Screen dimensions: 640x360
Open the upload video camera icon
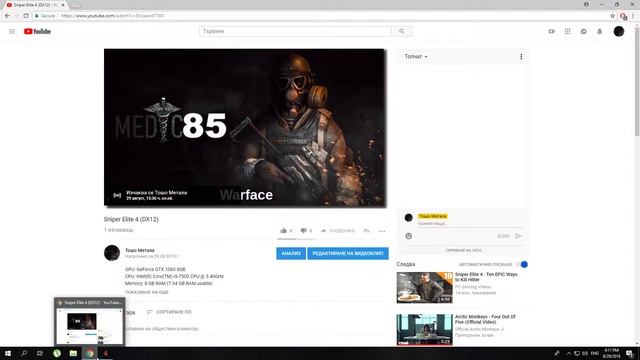pyautogui.click(x=551, y=31)
